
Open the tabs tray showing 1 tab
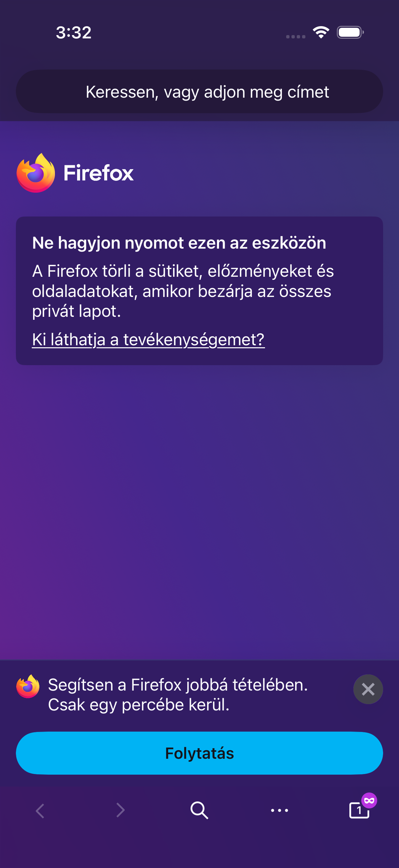click(x=359, y=810)
